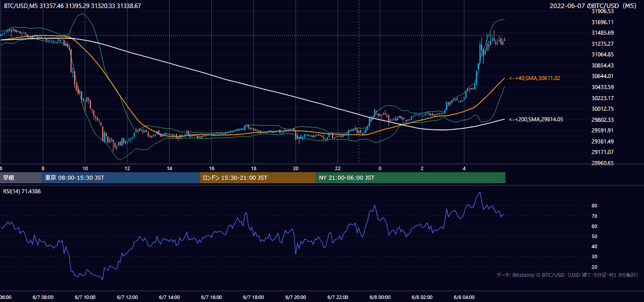
Task: Click the 6/8 00:00 date label
Action: 380,297
